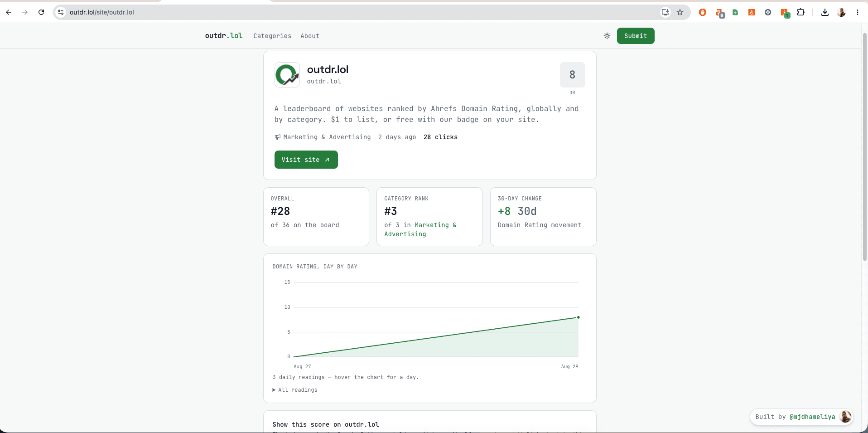Open Marketing & Advertising link in Category Rank card
This screenshot has width=868, height=433.
coord(420,229)
